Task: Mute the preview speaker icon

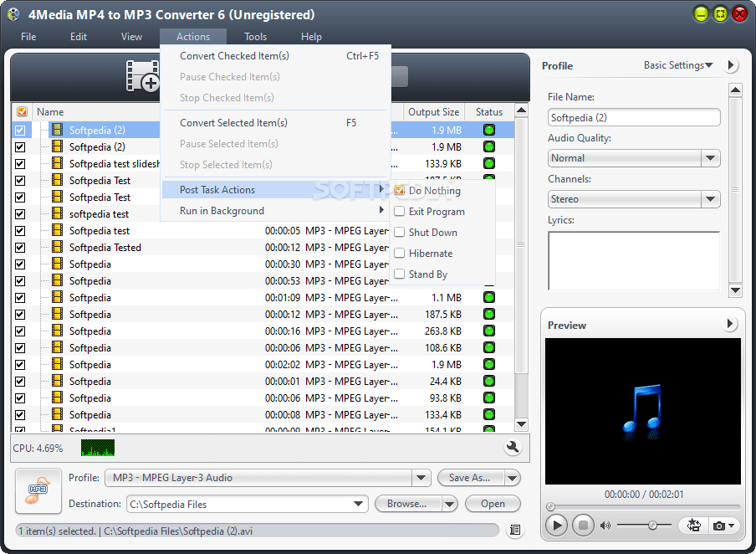Action: [x=605, y=526]
